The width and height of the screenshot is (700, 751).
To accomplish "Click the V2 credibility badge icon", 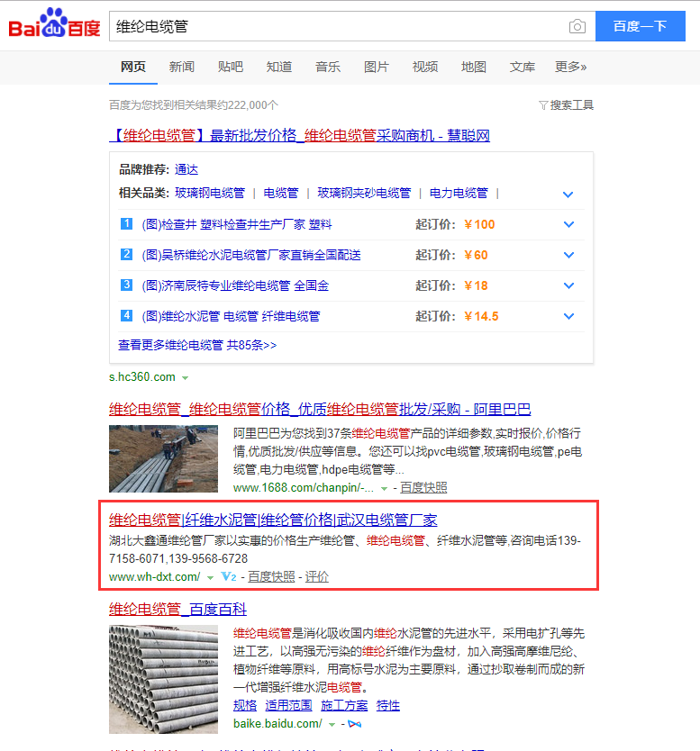I will (228, 576).
